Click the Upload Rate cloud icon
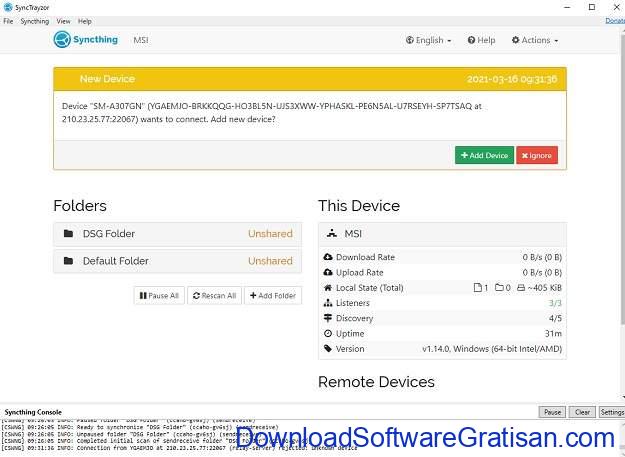The height and width of the screenshot is (457, 625). pos(328,273)
